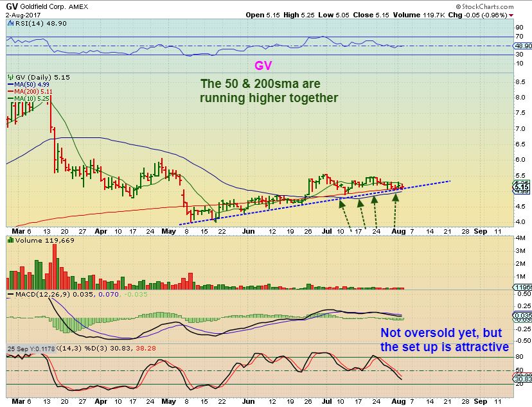This screenshot has height=407, width=532.
Task: Click the 'RSI(14) 48.90' indicator label
Action: pyautogui.click(x=40, y=23)
